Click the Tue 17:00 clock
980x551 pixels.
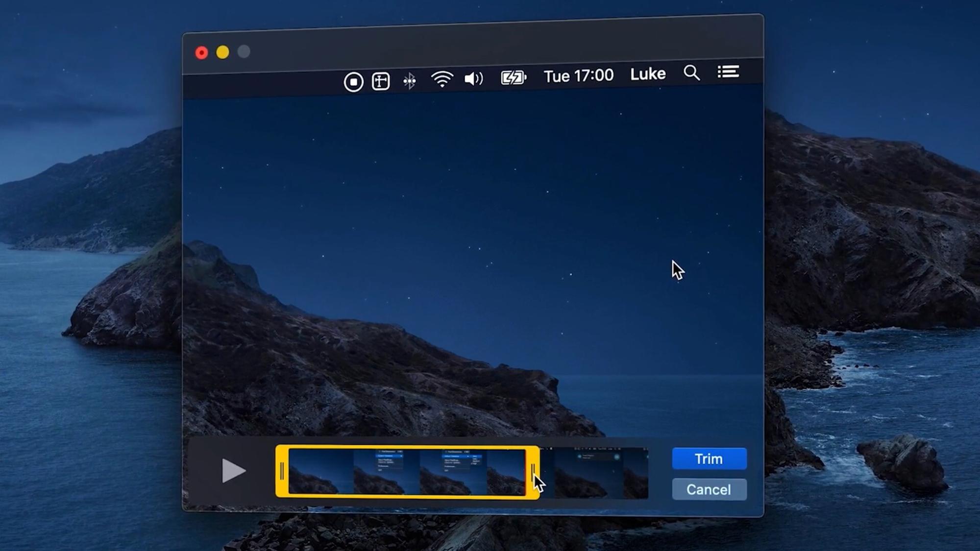tap(579, 76)
